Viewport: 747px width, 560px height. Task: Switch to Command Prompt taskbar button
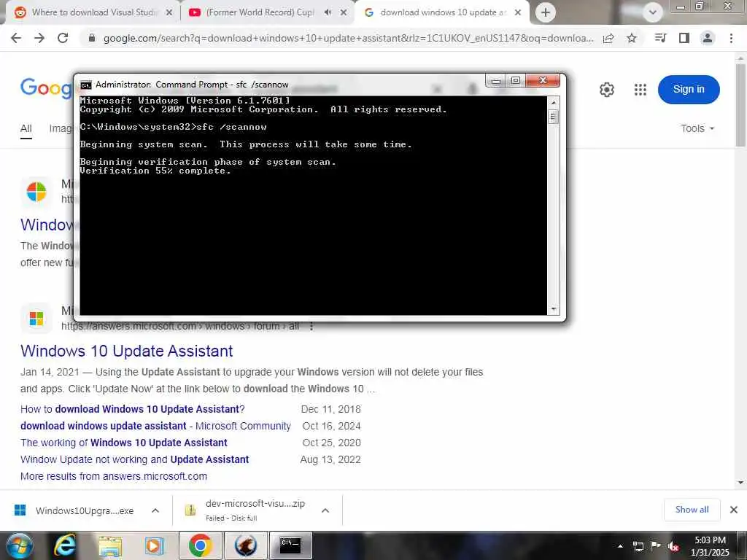(290, 545)
